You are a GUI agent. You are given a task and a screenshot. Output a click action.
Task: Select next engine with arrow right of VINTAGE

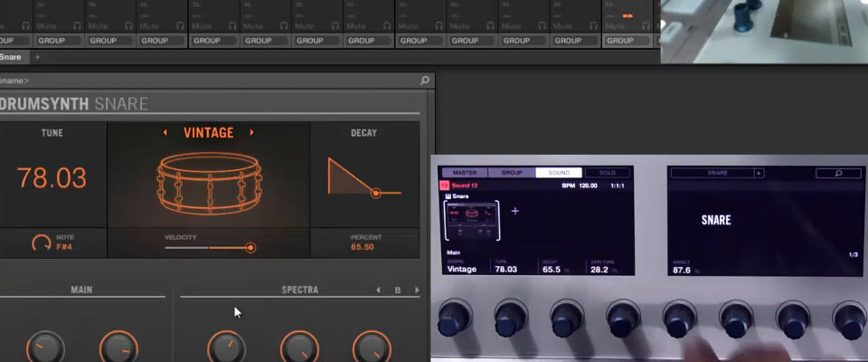[x=252, y=132]
